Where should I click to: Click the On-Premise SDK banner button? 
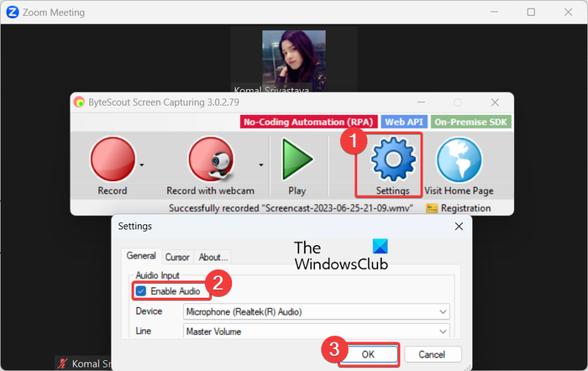pyautogui.click(x=470, y=122)
